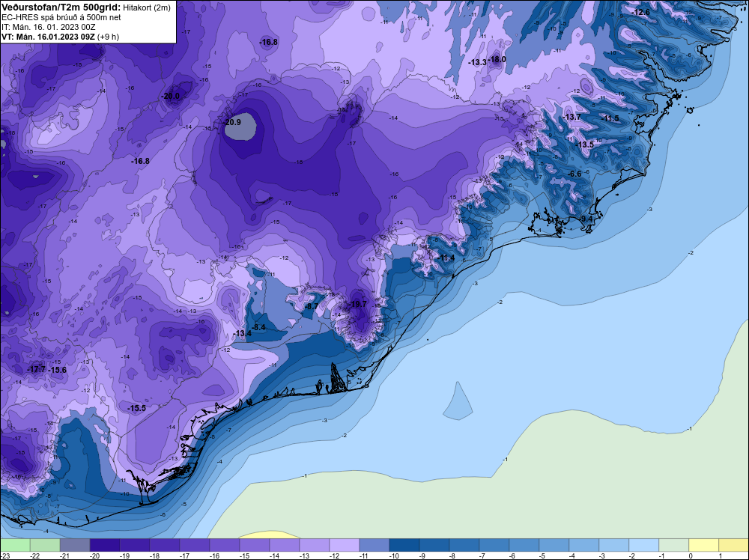Viewport: 749px width, 560px height.
Task: Choose the pale lilac legend swatch labeled -12
Action: [x=345, y=545]
